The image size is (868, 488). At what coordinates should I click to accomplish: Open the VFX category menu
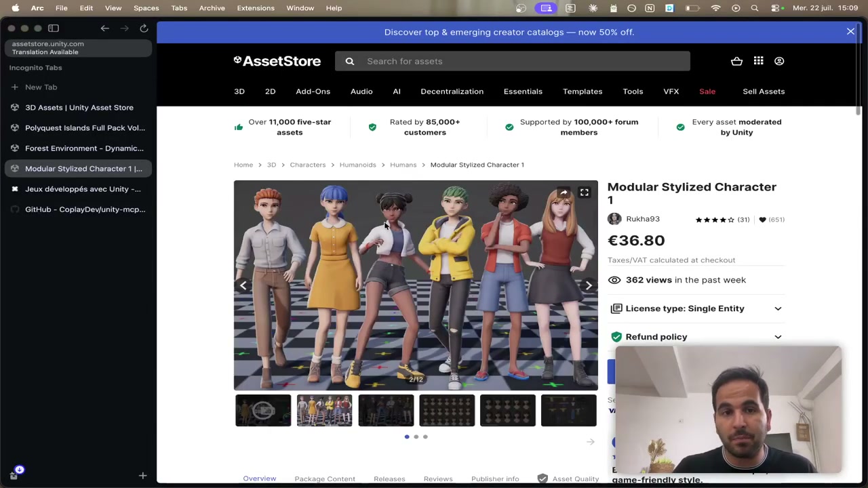coord(671,91)
